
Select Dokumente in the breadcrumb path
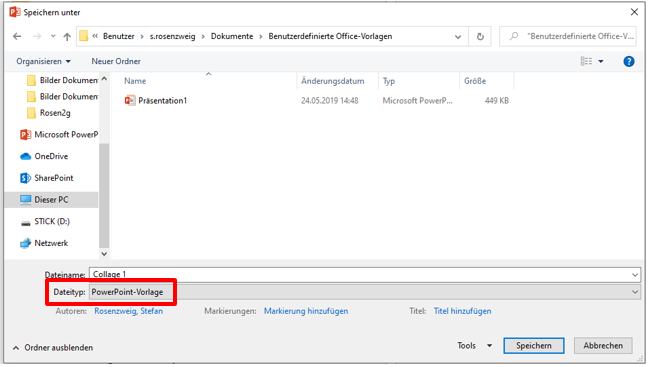click(232, 36)
